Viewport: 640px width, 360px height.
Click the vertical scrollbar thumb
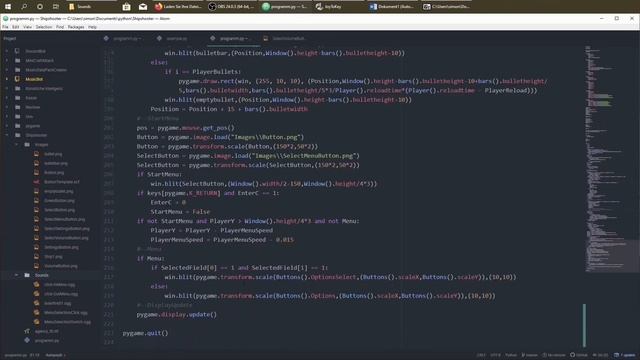click(x=584, y=325)
